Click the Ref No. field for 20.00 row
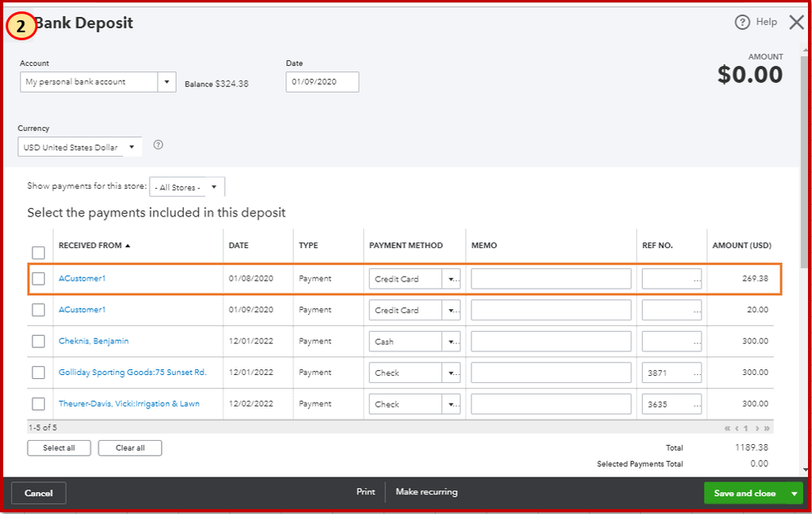This screenshot has width=812, height=514. [x=671, y=310]
